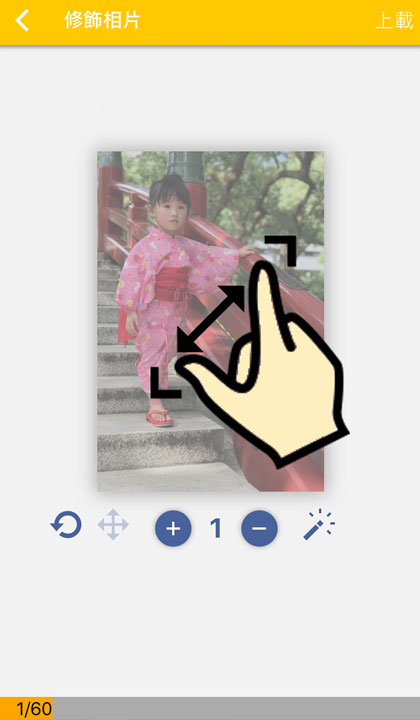Viewport: 420px width, 720px height.
Task: Select the four-arrow move icon
Action: (113, 524)
